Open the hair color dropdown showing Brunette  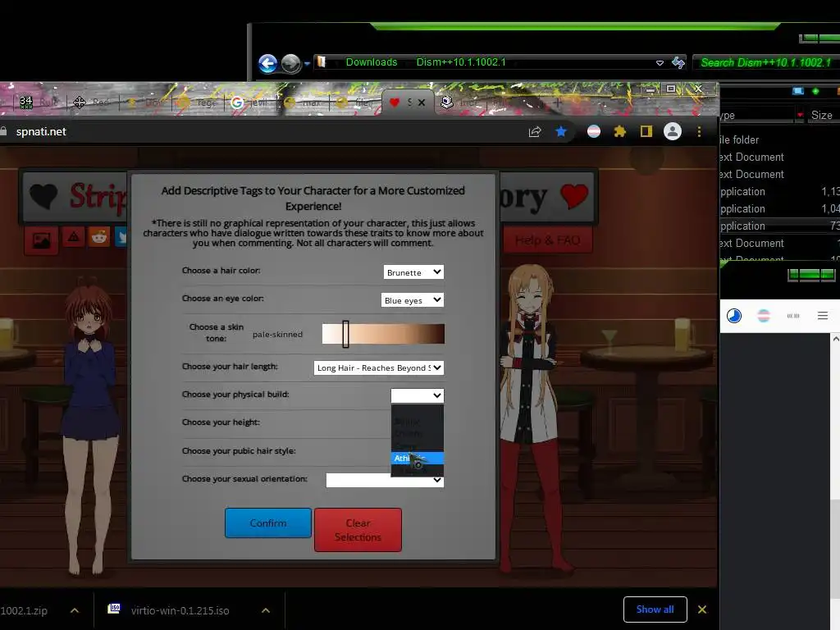tap(413, 272)
